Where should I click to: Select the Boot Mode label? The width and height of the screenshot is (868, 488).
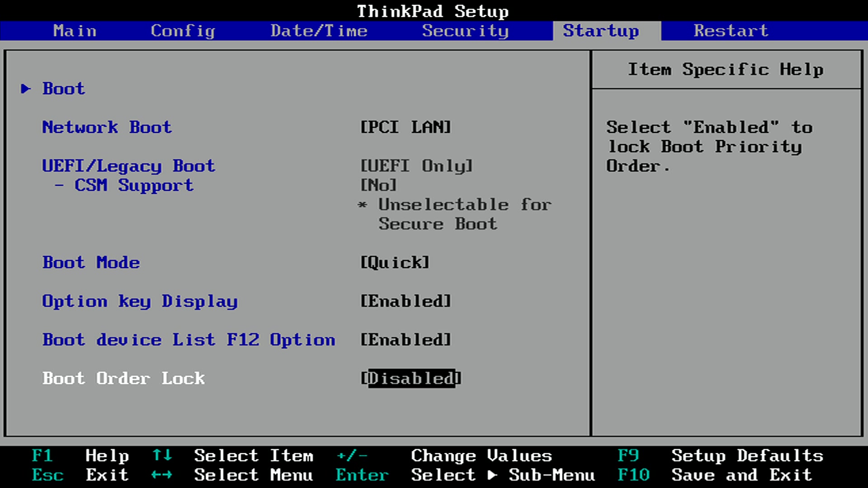click(91, 263)
